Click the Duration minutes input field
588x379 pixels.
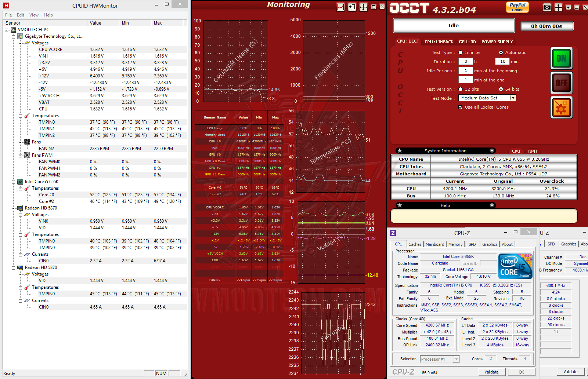(502, 61)
